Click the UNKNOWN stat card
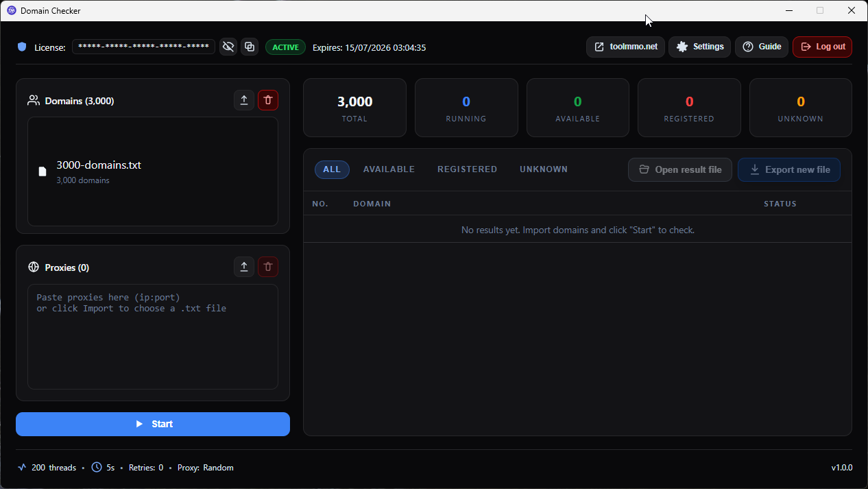 [801, 108]
